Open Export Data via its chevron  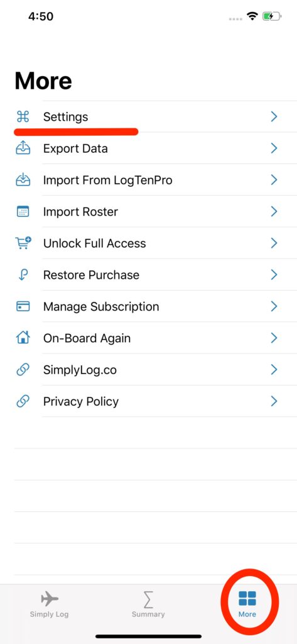[x=274, y=148]
